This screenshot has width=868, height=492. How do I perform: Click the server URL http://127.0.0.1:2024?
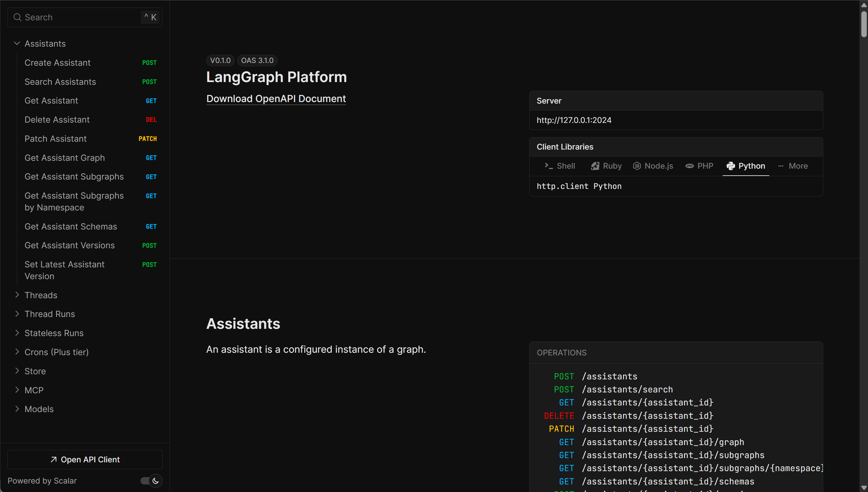(x=574, y=120)
